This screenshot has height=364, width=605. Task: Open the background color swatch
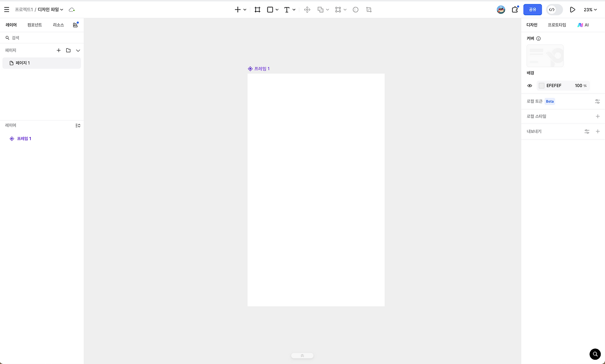coord(542,86)
